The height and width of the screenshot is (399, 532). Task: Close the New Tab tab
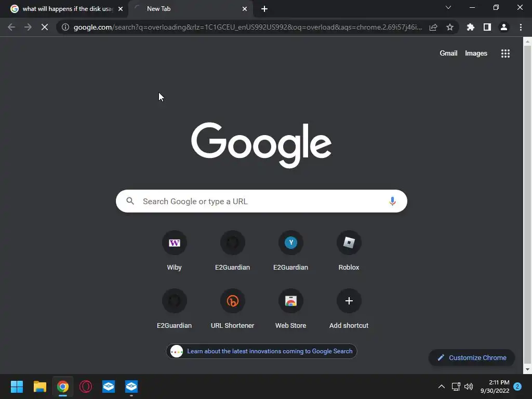245,9
